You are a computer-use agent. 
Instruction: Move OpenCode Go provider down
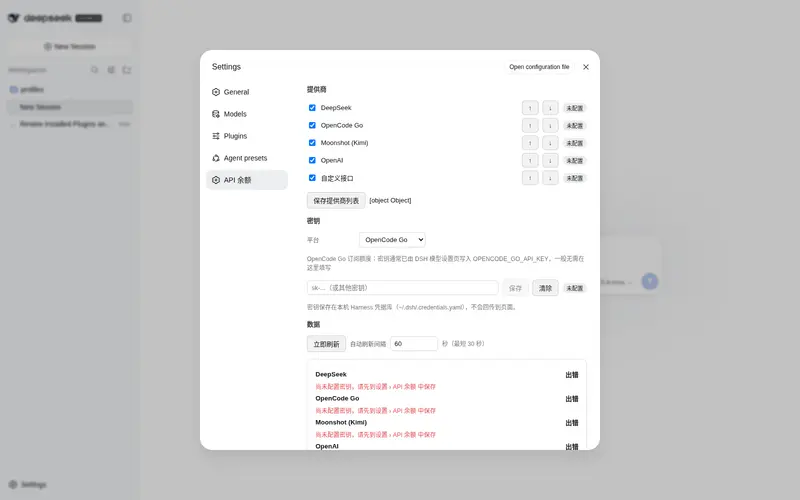(x=550, y=126)
